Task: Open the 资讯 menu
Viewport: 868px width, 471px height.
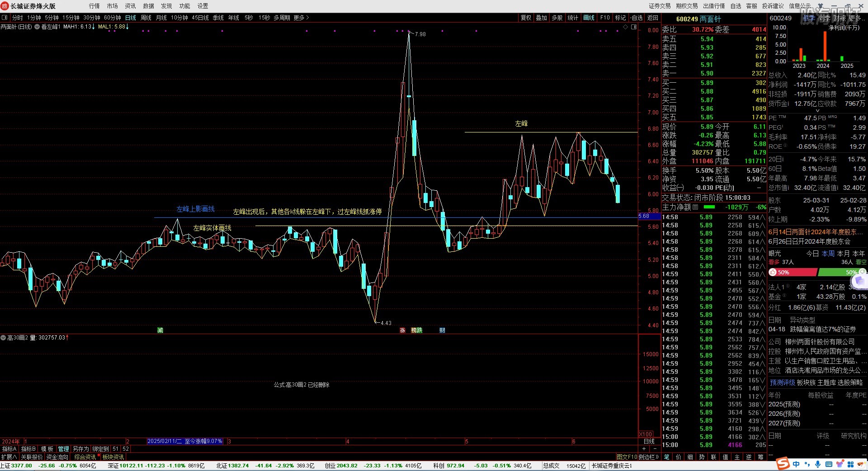Action: 130,6
